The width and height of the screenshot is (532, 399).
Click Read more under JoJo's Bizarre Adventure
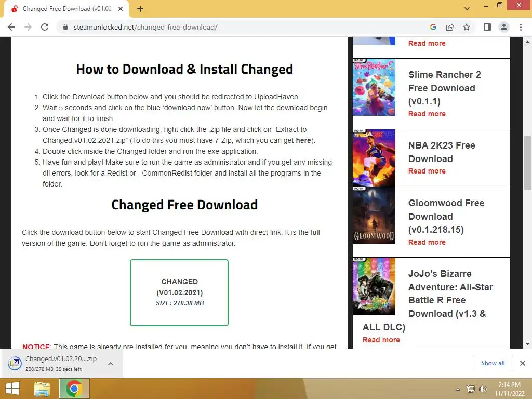tap(381, 340)
